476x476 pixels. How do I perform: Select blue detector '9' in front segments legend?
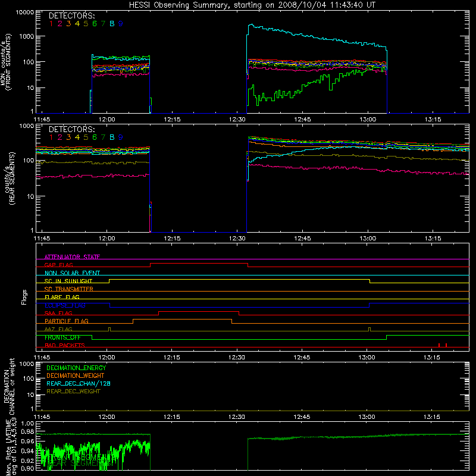(121, 24)
